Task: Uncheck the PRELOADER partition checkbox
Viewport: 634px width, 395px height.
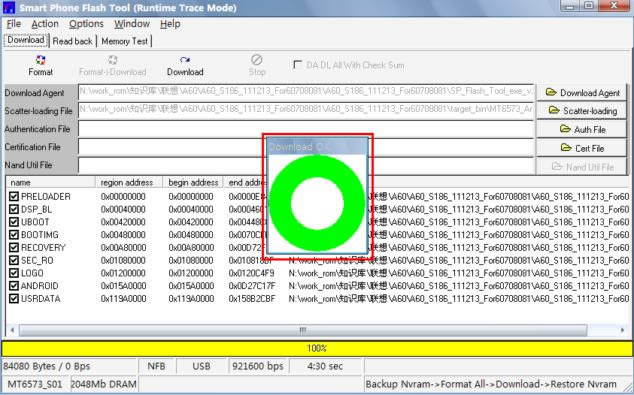Action: [14, 196]
